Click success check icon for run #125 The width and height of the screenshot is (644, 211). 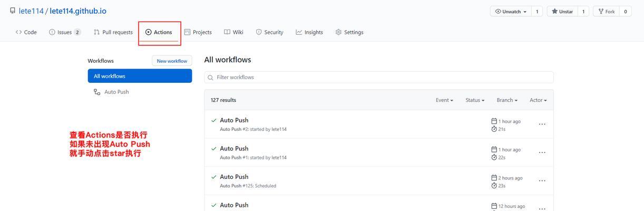[213, 177]
